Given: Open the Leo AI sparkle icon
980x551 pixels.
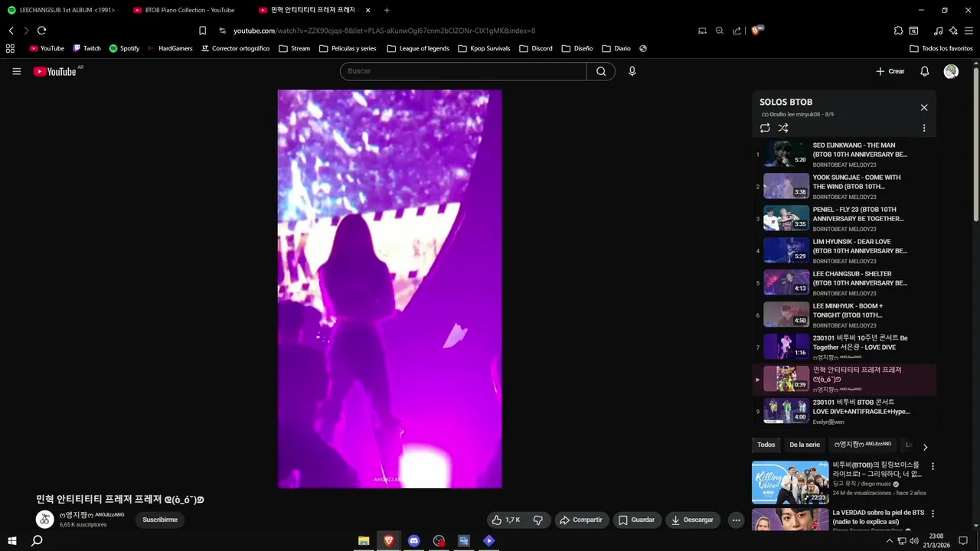Looking at the screenshot, I should pos(953,31).
